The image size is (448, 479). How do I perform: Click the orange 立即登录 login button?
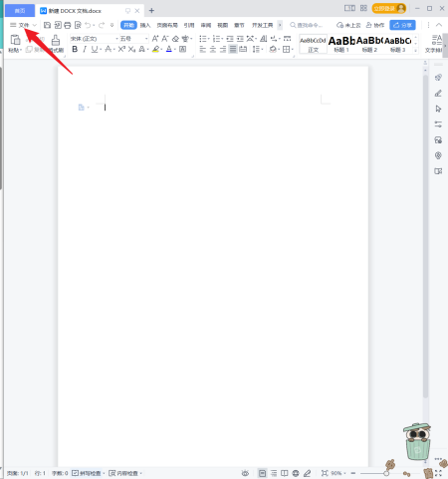pyautogui.click(x=389, y=8)
